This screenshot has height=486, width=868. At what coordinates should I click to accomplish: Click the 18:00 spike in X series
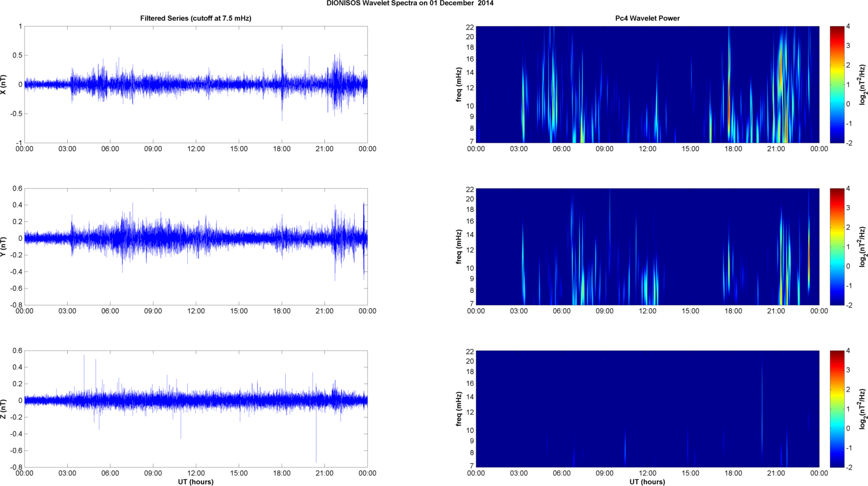coord(282,83)
